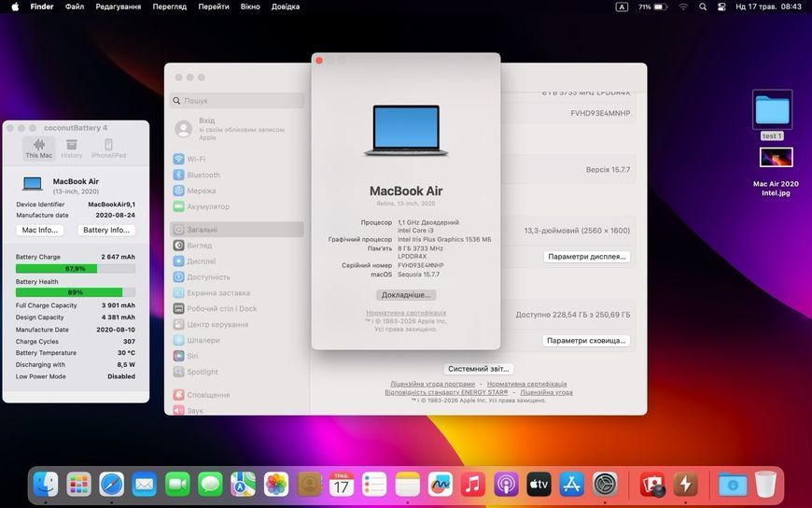812x508 pixels.
Task: Click Системний звіт... button
Action: tap(479, 369)
